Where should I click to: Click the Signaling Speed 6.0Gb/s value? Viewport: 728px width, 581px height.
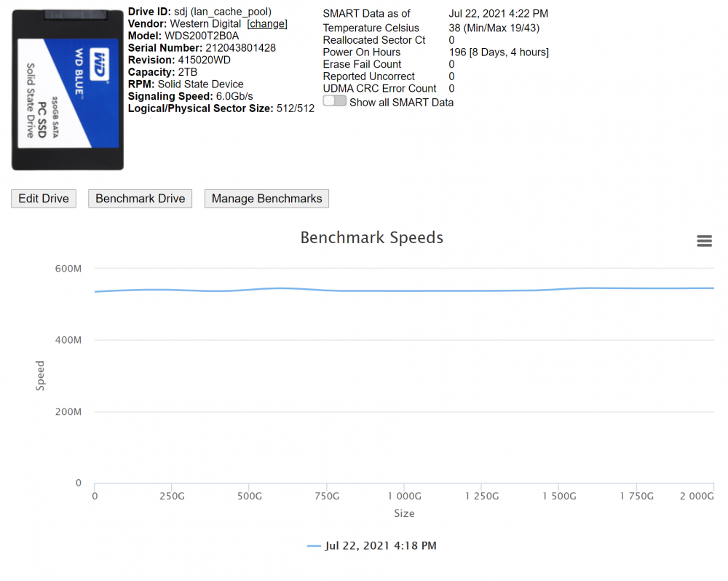tap(234, 96)
